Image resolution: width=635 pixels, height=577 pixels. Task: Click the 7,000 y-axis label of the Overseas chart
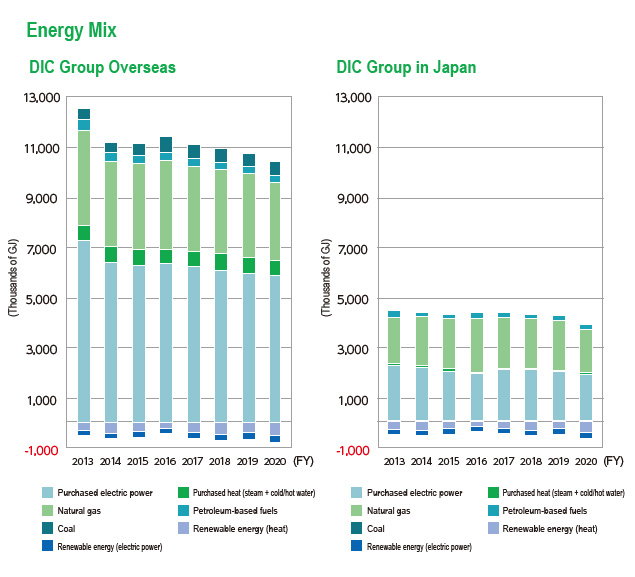pyautogui.click(x=41, y=249)
